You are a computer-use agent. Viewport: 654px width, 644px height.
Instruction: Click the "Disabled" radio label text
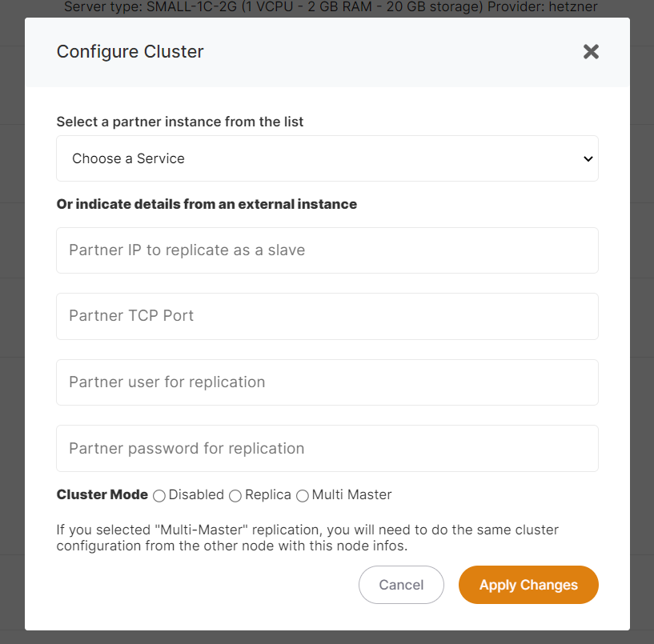[x=196, y=494]
